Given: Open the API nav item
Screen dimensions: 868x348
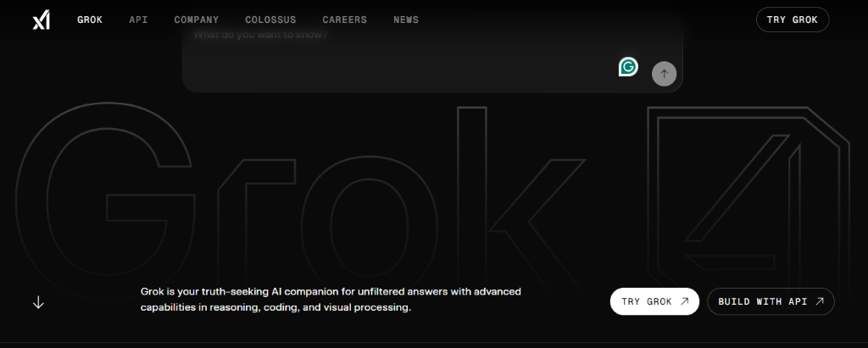Looking at the screenshot, I should click(138, 20).
